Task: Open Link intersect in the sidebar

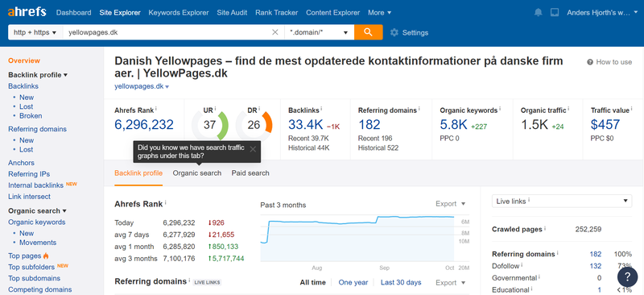Action: click(x=30, y=197)
